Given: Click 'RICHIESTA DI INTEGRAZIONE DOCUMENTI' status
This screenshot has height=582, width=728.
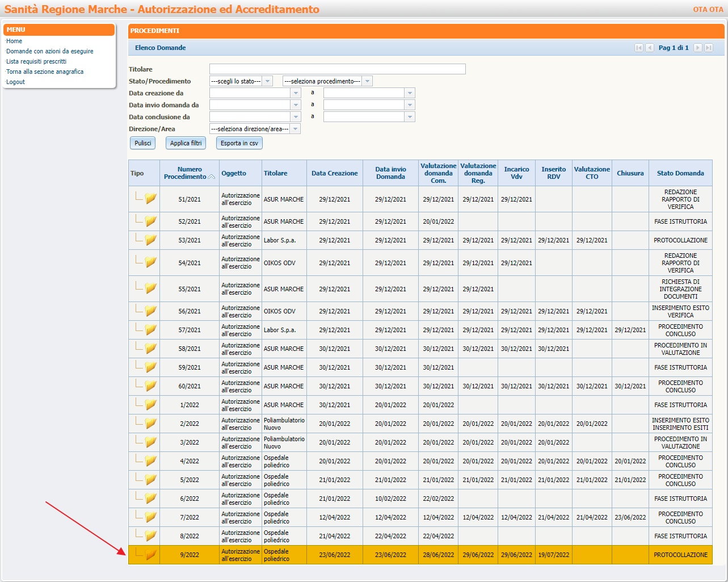Looking at the screenshot, I should pos(680,289).
